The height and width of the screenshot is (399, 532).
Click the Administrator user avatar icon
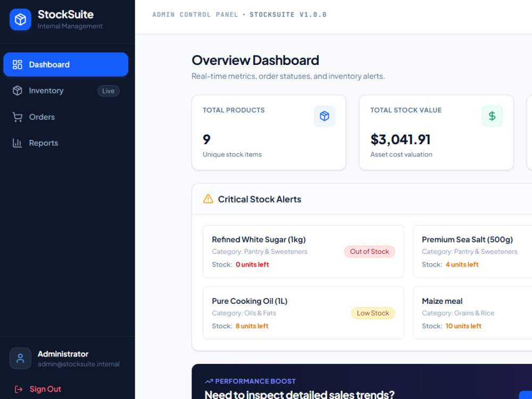pos(20,358)
